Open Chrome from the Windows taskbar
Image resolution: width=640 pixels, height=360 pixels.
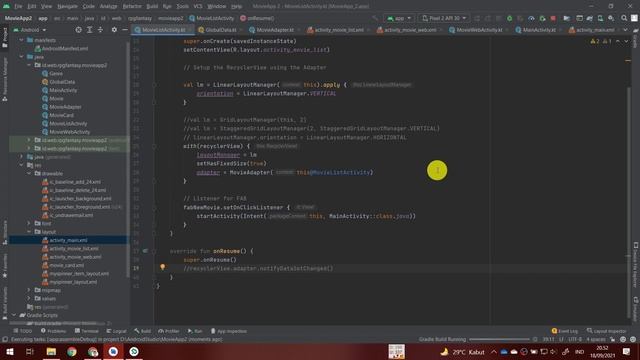click(72, 351)
